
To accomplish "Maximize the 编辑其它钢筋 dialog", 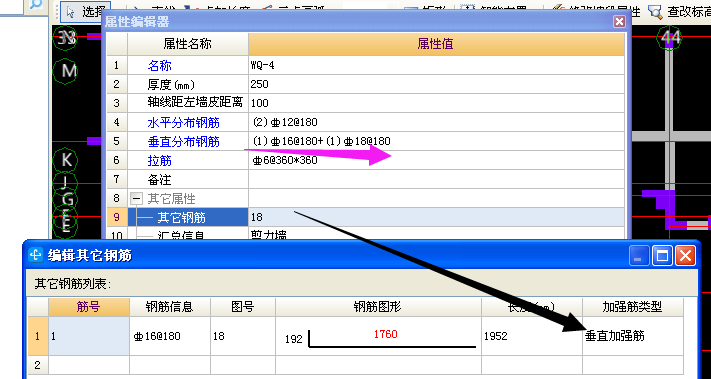I will coord(662,256).
